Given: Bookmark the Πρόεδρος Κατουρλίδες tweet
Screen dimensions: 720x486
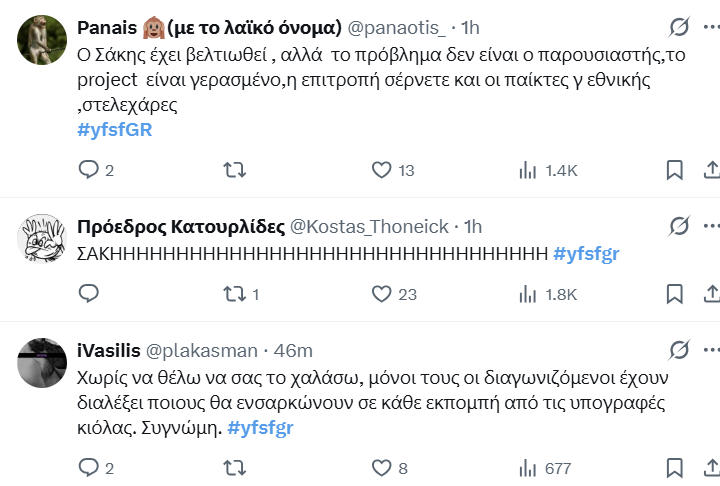Looking at the screenshot, I should coord(675,294).
